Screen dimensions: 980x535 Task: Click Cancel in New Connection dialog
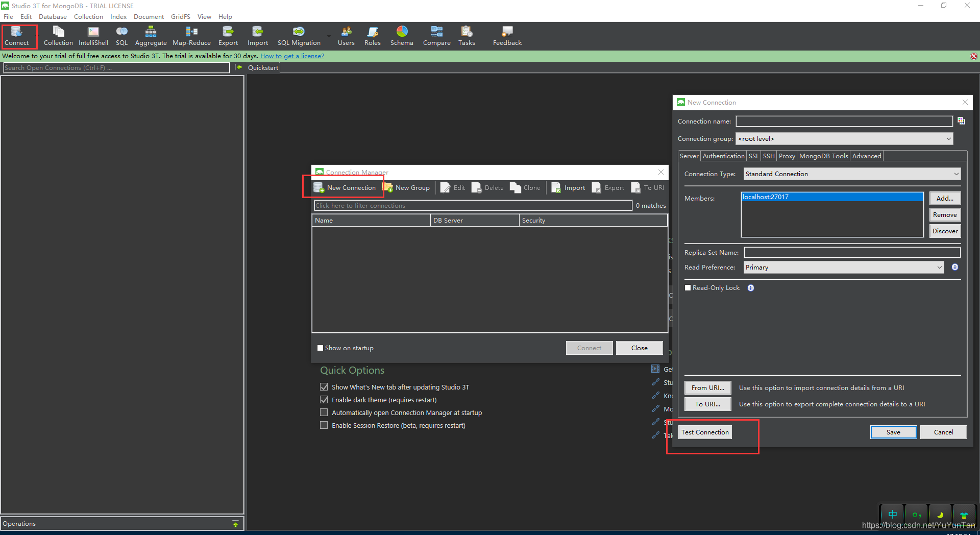click(x=943, y=432)
